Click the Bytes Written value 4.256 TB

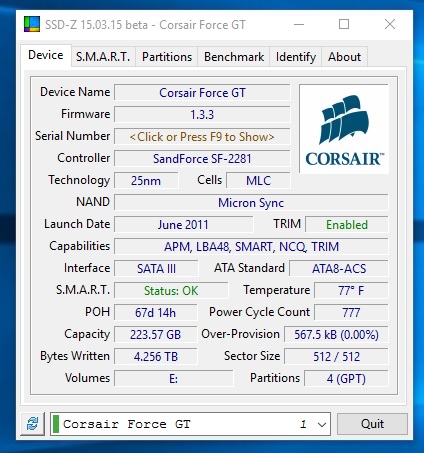(155, 357)
